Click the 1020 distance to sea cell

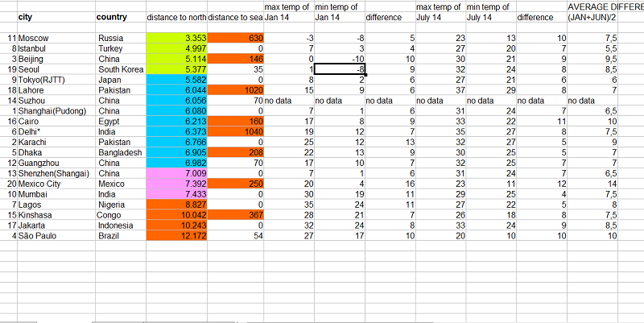[x=235, y=90]
